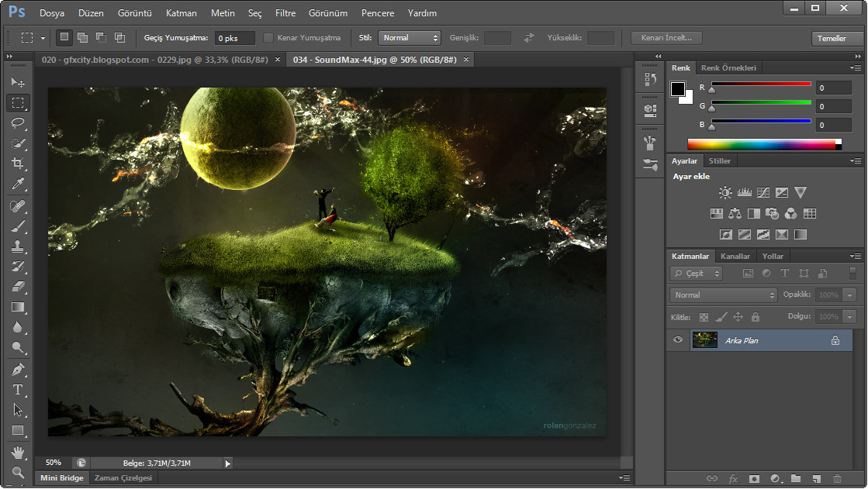Select the Crop tool
This screenshot has width=868, height=489.
(18, 164)
